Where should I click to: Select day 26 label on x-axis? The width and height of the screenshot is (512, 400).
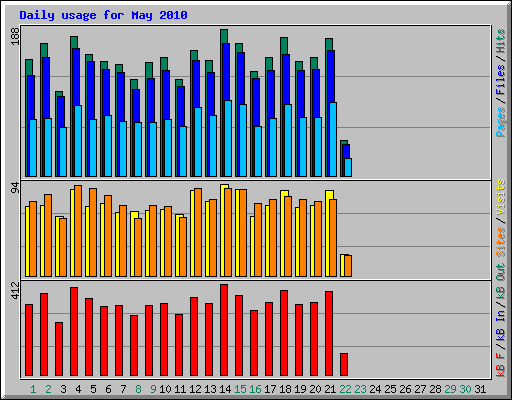click(405, 389)
